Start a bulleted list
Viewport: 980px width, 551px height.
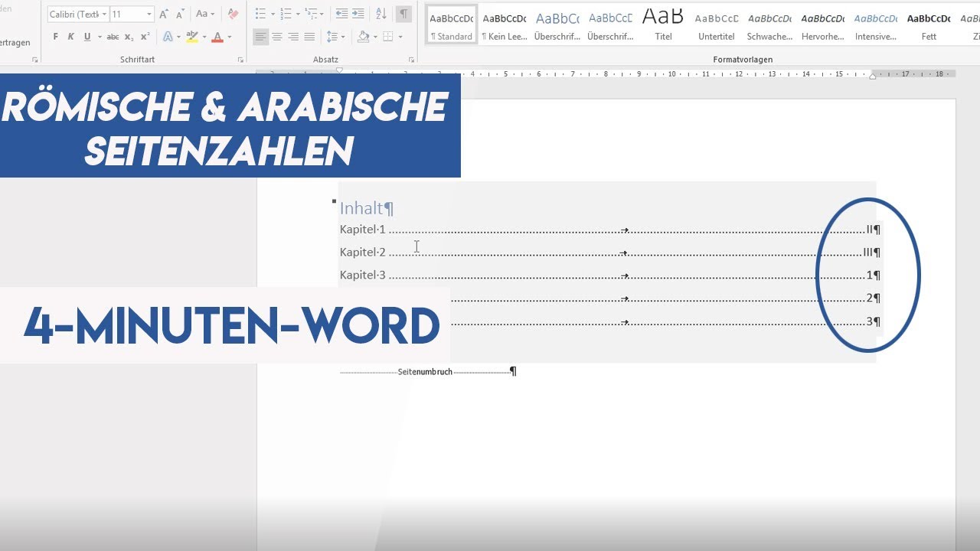tap(260, 14)
